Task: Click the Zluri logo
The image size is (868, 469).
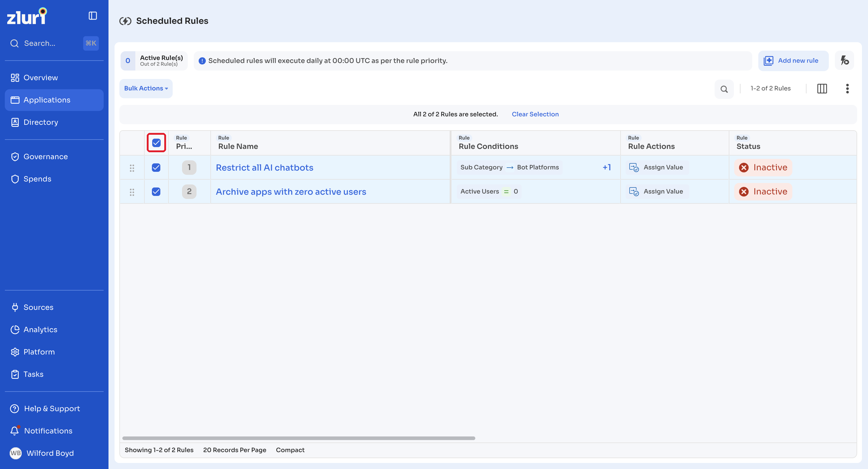Action: (27, 16)
